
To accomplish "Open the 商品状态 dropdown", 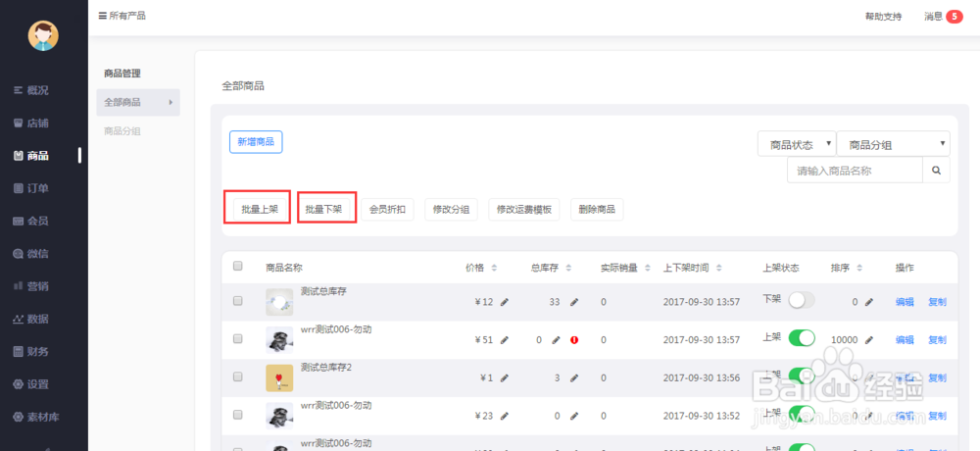I will click(x=797, y=144).
